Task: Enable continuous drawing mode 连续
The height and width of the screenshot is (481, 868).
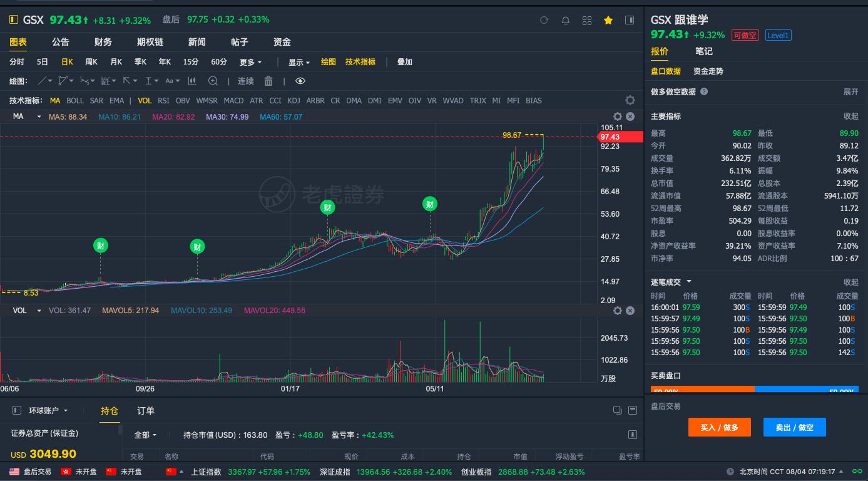Action: pos(246,81)
